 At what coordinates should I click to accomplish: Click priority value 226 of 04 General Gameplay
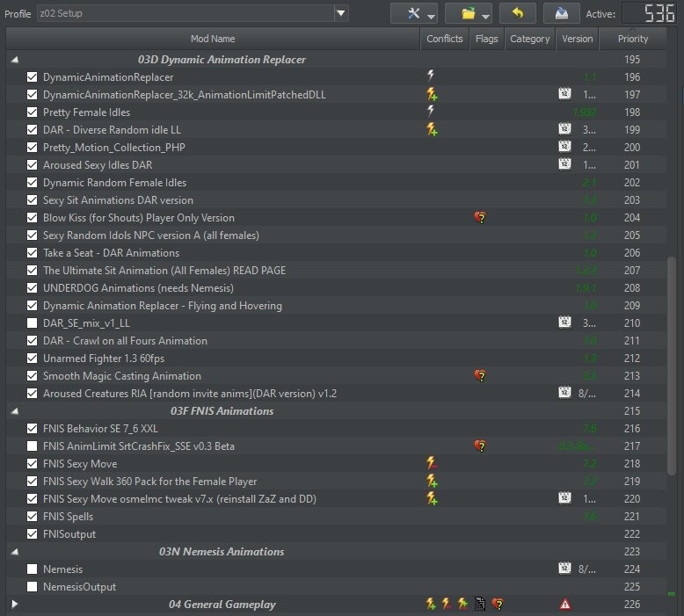tap(632, 605)
